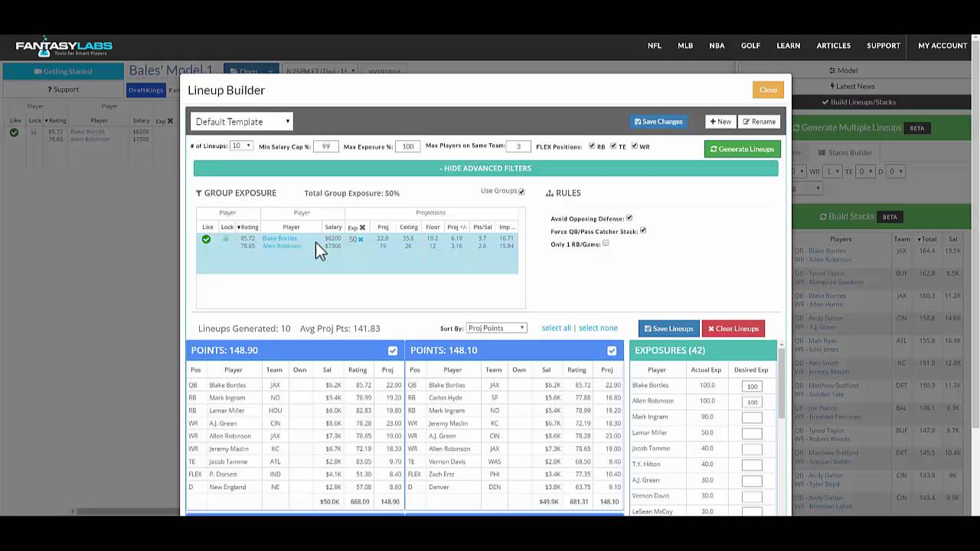Close the Lineup Builder dialog
The image size is (980, 551).
[x=768, y=90]
